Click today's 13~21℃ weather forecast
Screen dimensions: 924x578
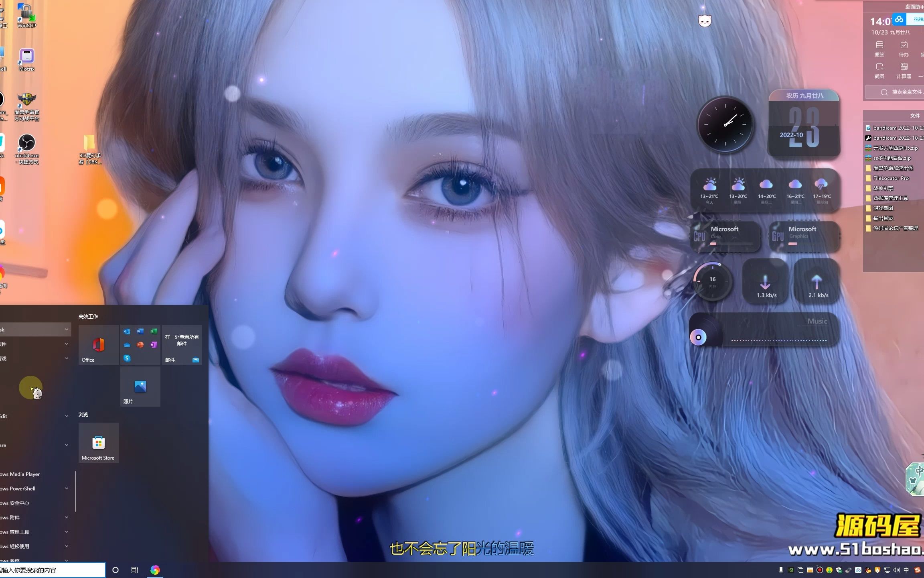point(709,190)
